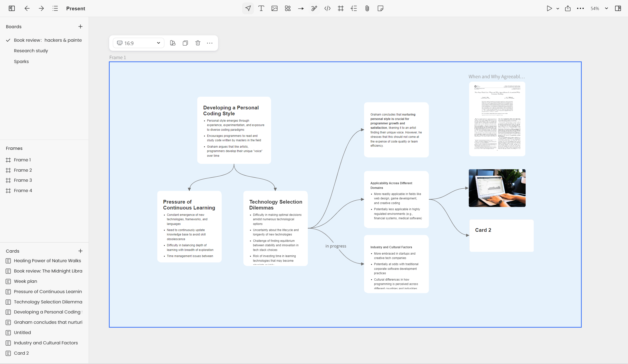The height and width of the screenshot is (364, 628).
Task: Toggle the right inspector panel
Action: pyautogui.click(x=618, y=9)
